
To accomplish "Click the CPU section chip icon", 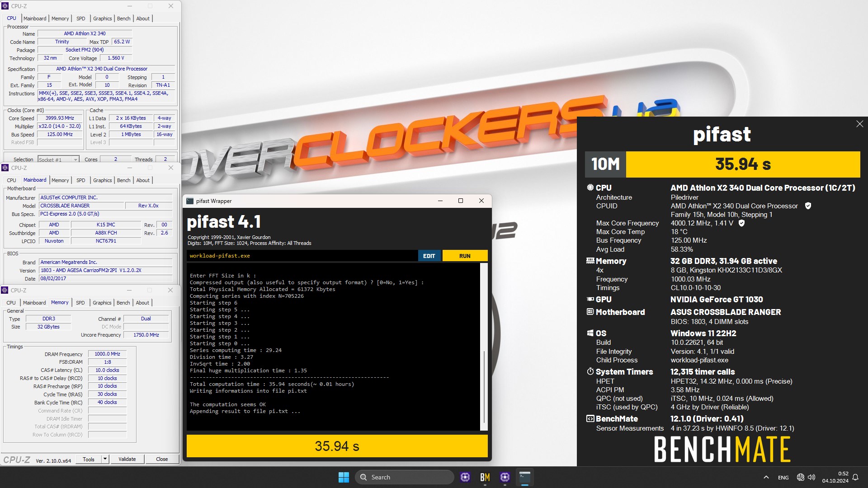I will tap(590, 188).
